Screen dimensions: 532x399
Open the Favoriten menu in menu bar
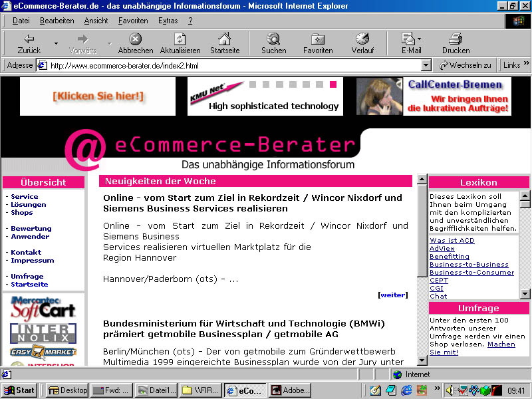coord(133,21)
